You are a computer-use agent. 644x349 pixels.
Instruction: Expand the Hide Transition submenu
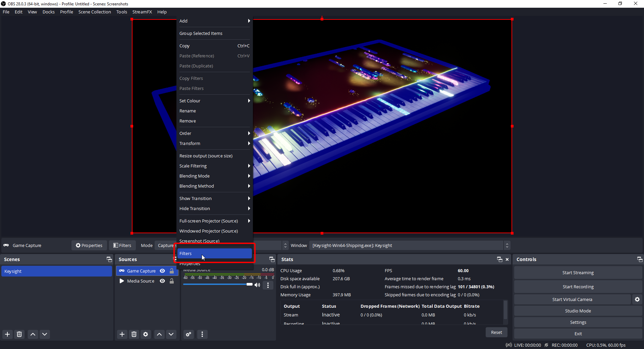click(215, 208)
